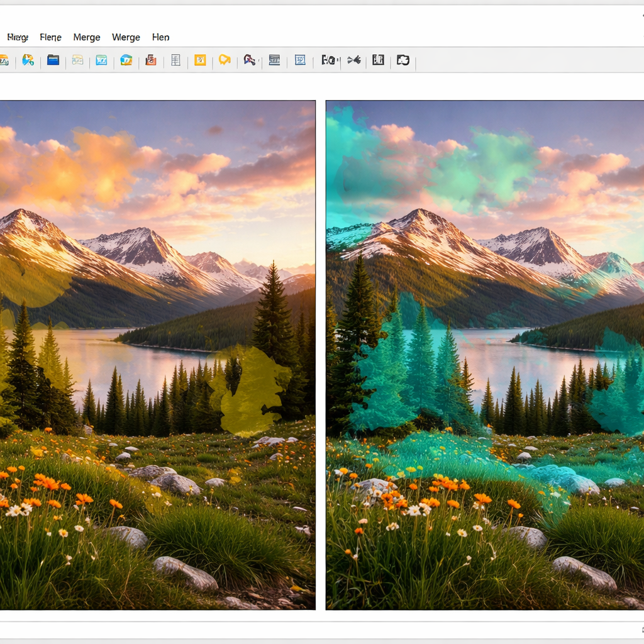Click the black camera icon at toolbar end
The width and height of the screenshot is (644, 644).
[403, 60]
